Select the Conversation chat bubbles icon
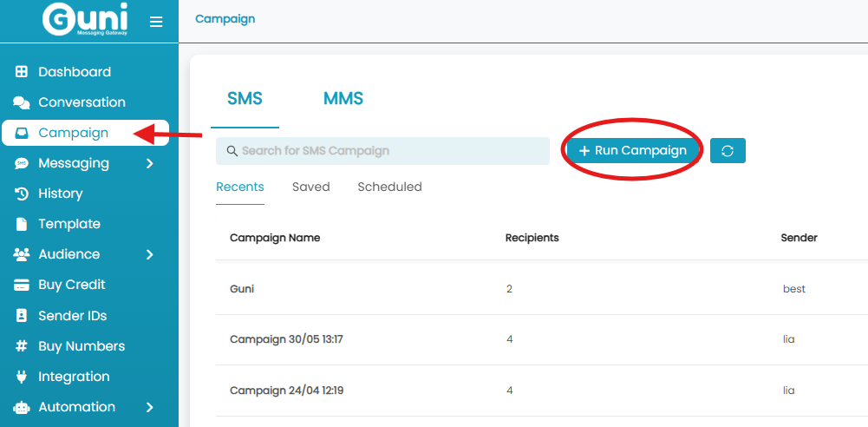 21,102
